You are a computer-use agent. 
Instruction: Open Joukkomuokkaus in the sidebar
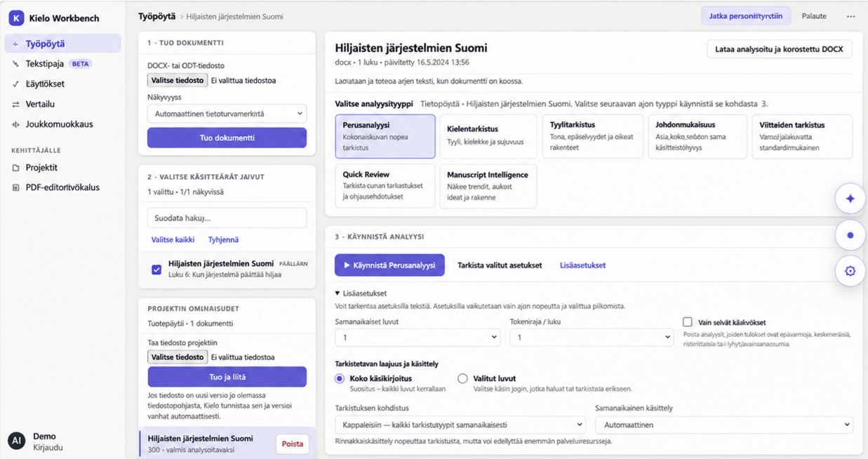(x=62, y=124)
